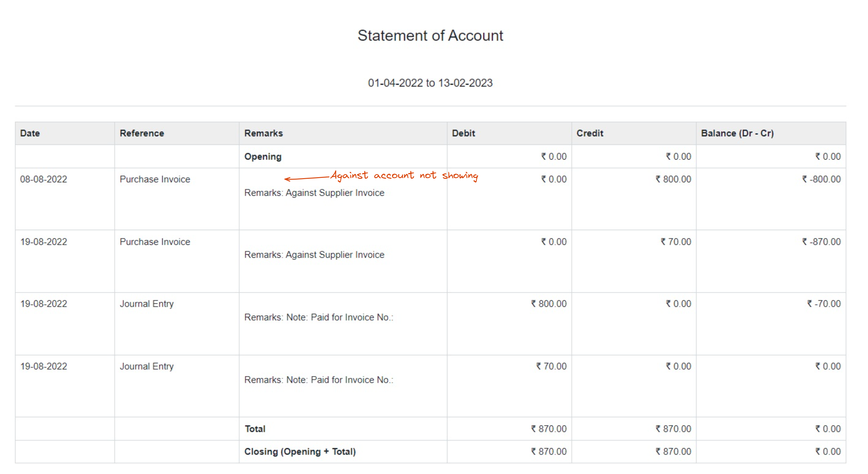Viewport: 868px width, 474px height.
Task: Click the Date column header
Action: [x=30, y=133]
